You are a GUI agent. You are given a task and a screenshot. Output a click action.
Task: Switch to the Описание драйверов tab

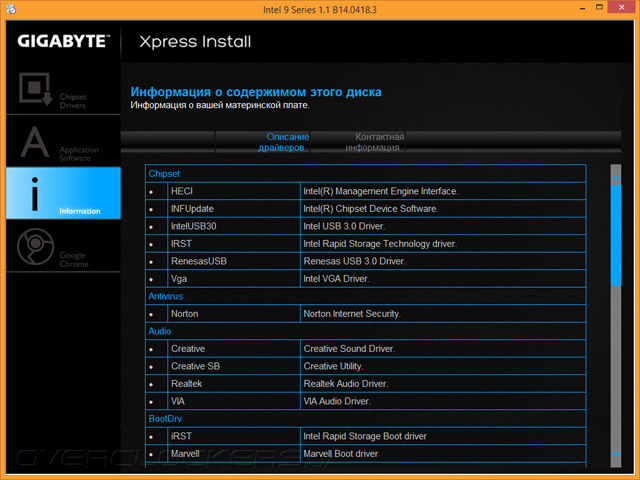pos(283,142)
